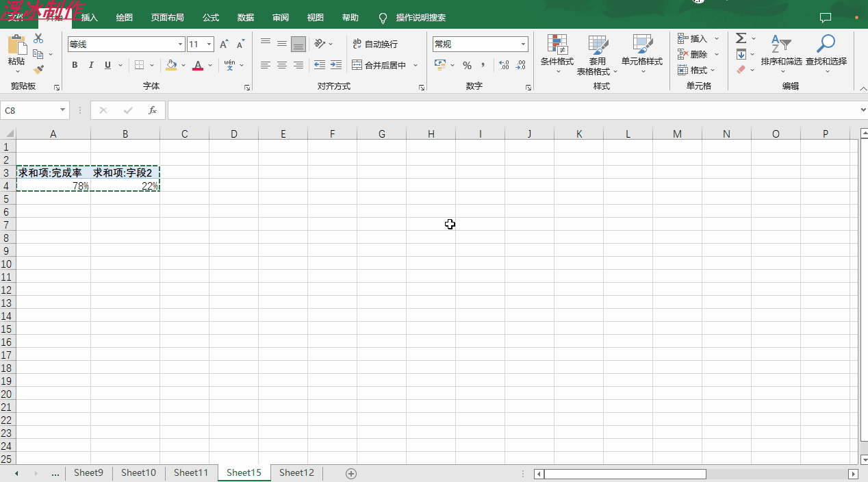Click the Copy icon
This screenshot has height=482, width=868.
pyautogui.click(x=38, y=54)
